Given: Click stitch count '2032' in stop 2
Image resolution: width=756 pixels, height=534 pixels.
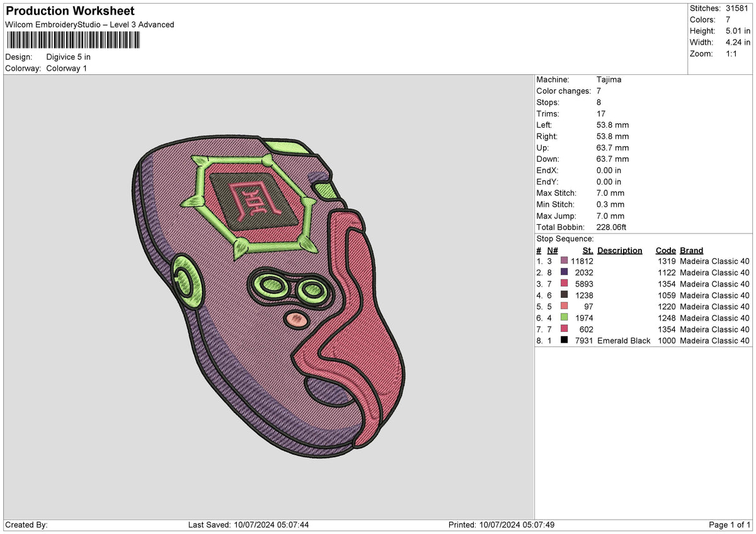Looking at the screenshot, I should coord(584,273).
